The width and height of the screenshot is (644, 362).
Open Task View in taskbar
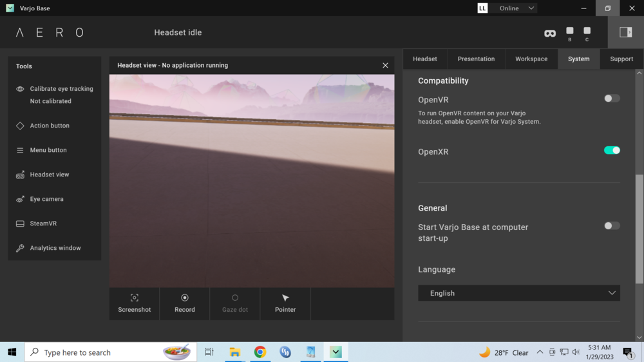pyautogui.click(x=209, y=352)
